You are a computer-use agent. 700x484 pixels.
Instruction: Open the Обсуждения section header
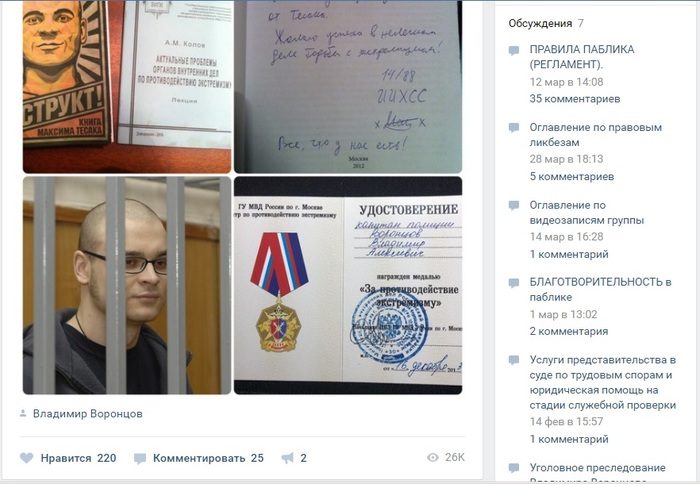pyautogui.click(x=540, y=23)
